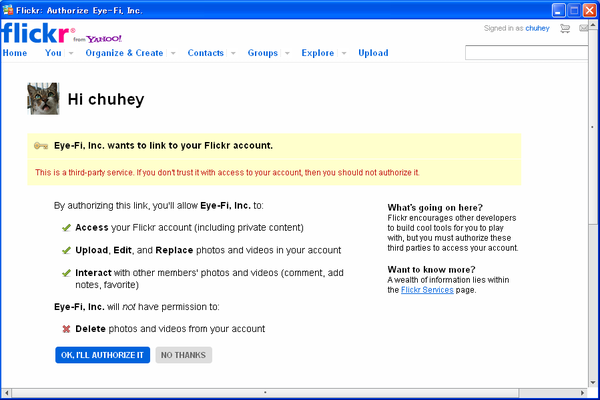Click the Flickr logo
600x400 pixels.
point(38,33)
